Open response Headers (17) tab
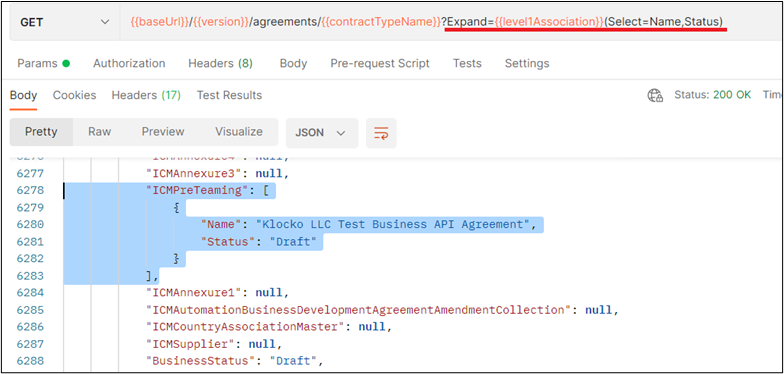 click(x=146, y=95)
